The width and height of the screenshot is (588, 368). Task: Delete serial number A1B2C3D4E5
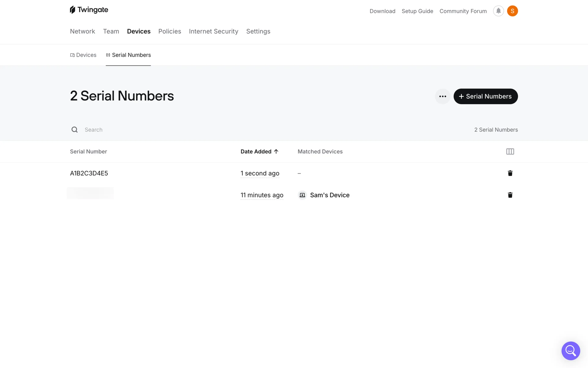[x=510, y=173]
